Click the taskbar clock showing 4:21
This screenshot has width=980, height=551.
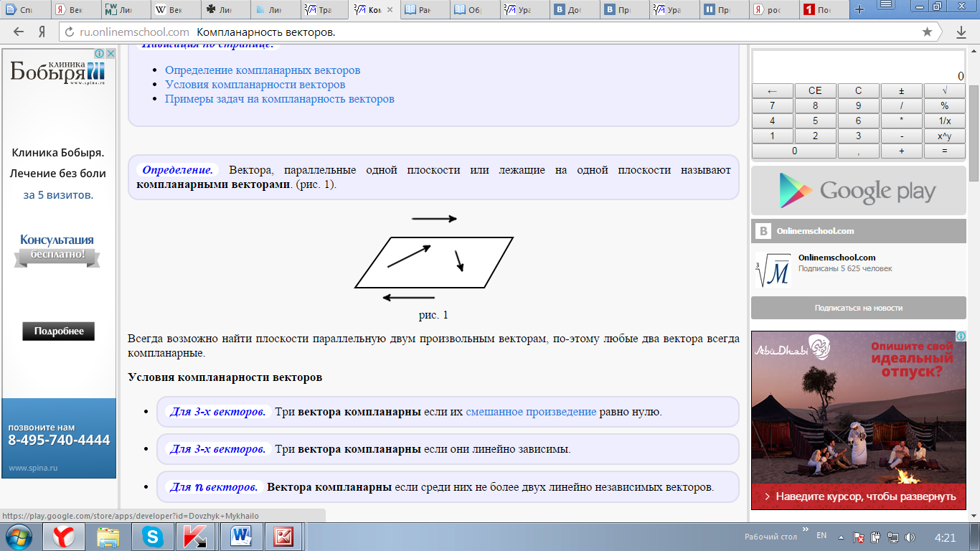pyautogui.click(x=946, y=537)
